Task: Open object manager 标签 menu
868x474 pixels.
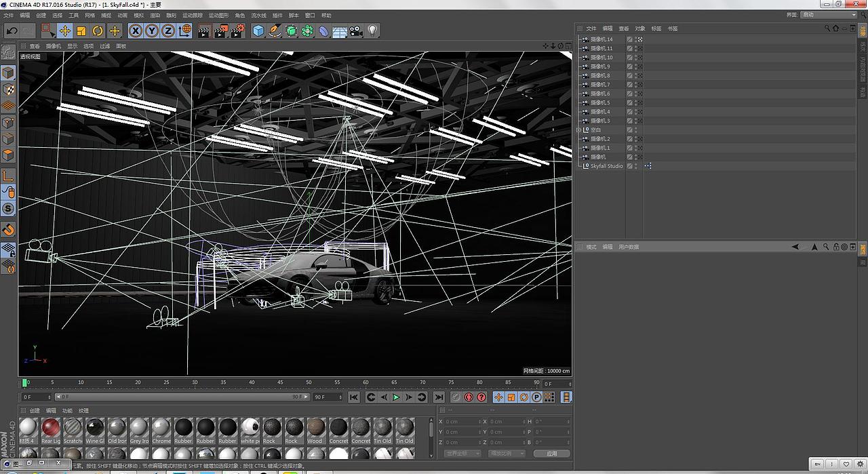Action: click(x=656, y=28)
